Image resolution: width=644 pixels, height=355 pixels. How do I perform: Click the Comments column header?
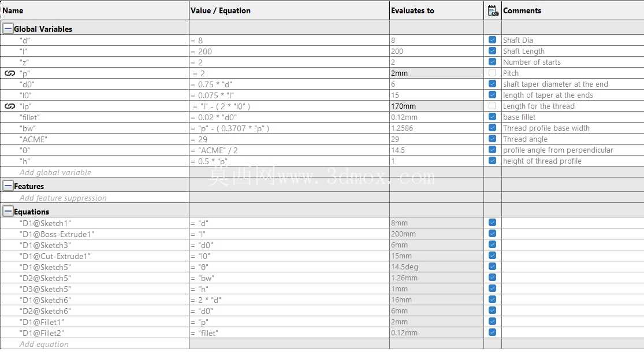[x=572, y=10]
